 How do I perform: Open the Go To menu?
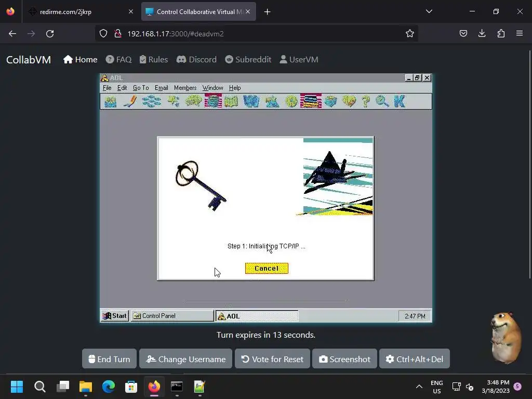141,88
